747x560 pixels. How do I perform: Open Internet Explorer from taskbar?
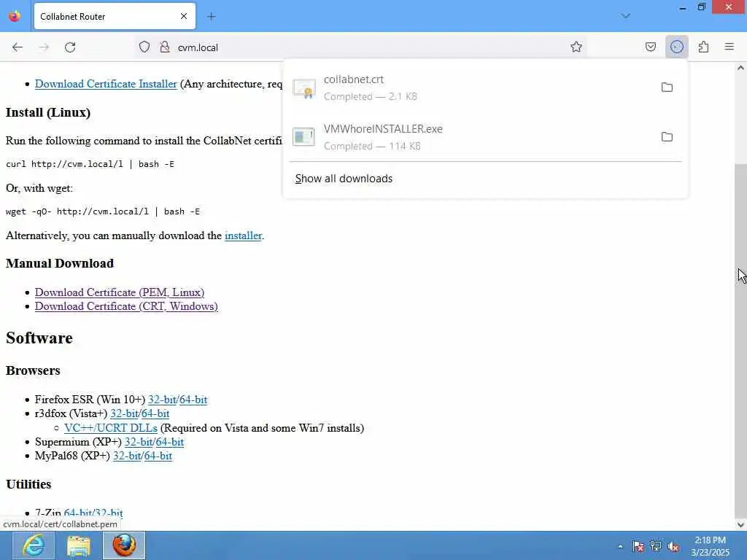tap(34, 545)
